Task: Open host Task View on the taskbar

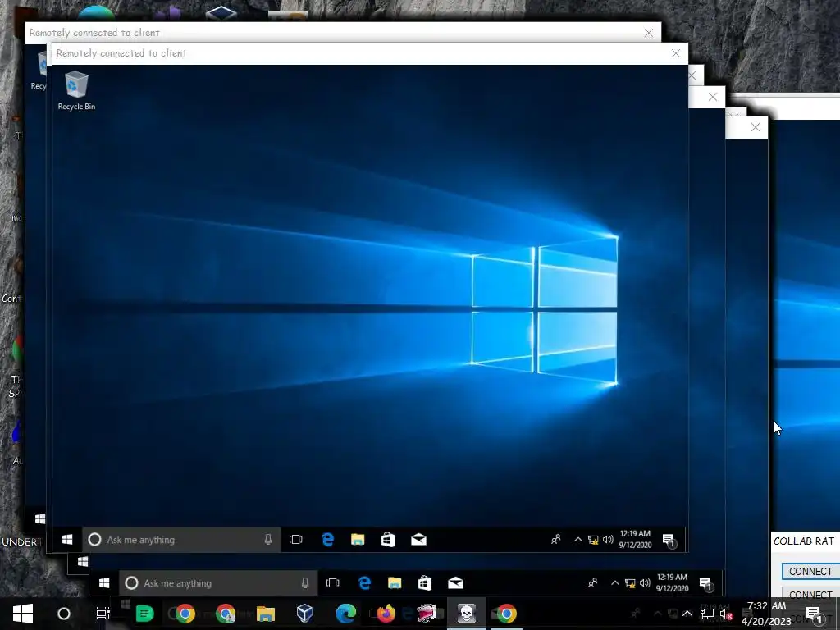Action: (103, 614)
